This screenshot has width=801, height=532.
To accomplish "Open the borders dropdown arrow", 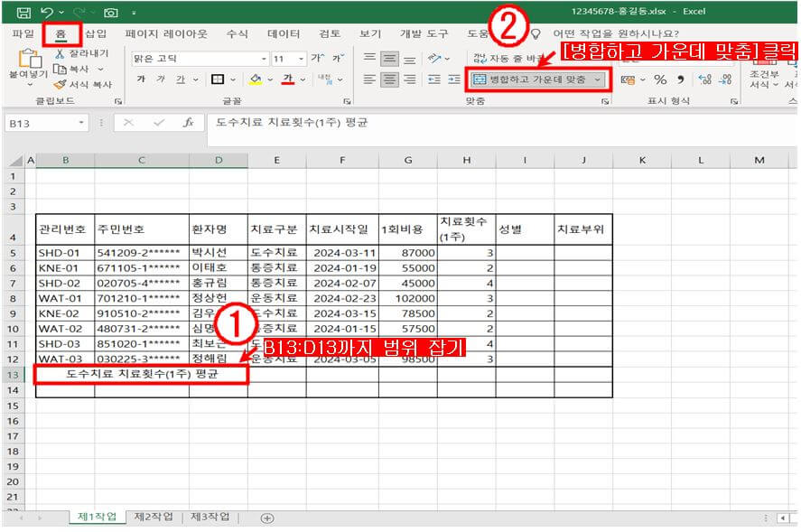I will click(233, 80).
